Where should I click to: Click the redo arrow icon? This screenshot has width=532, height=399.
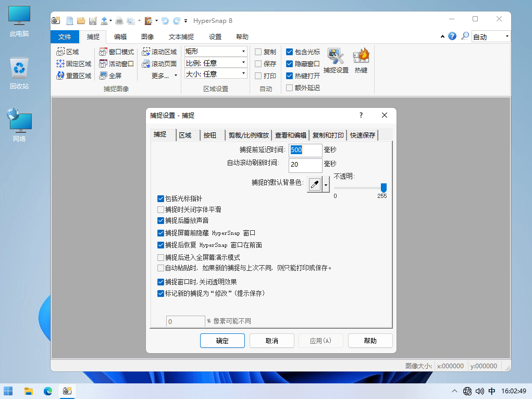tap(177, 21)
